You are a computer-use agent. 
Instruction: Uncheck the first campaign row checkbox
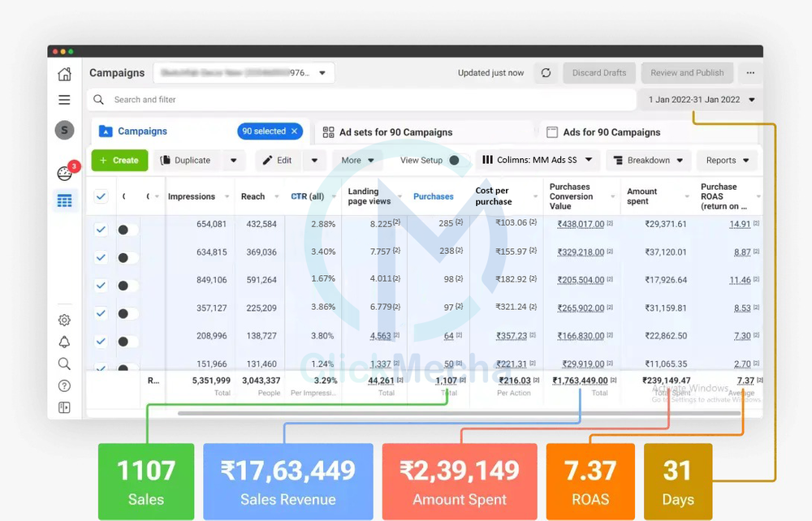pyautogui.click(x=101, y=230)
